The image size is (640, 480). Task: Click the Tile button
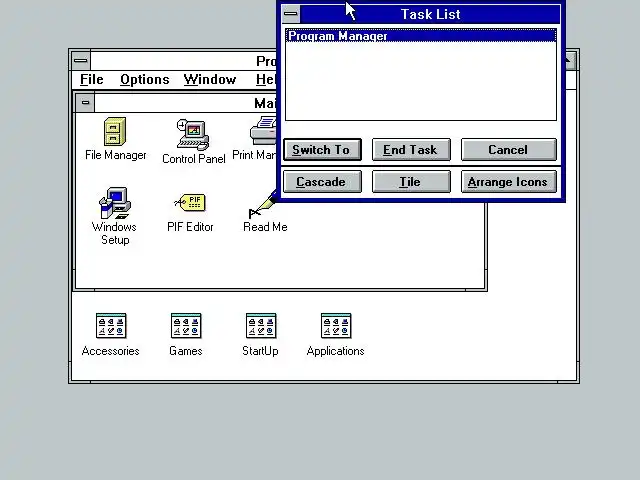[x=411, y=182]
